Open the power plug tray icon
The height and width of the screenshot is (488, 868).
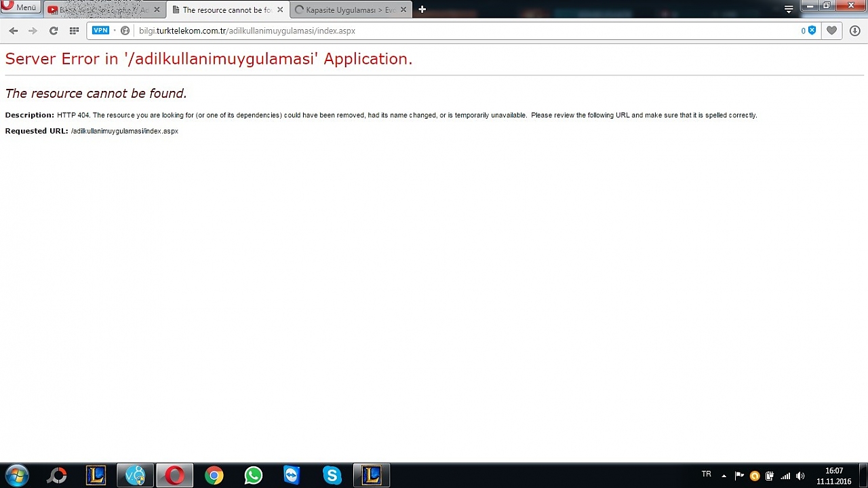[x=770, y=476]
